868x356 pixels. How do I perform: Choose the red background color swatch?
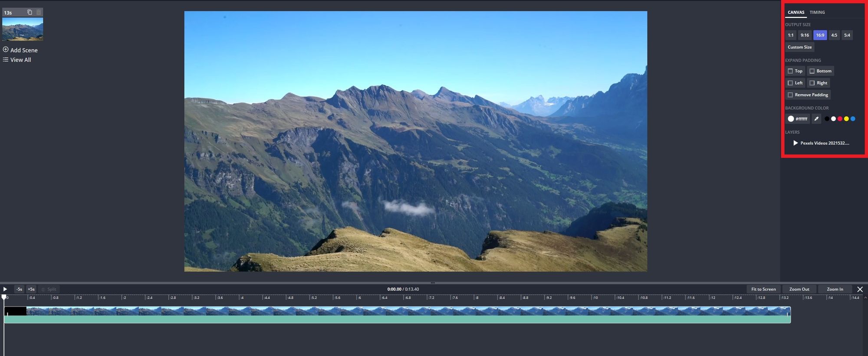(840, 119)
